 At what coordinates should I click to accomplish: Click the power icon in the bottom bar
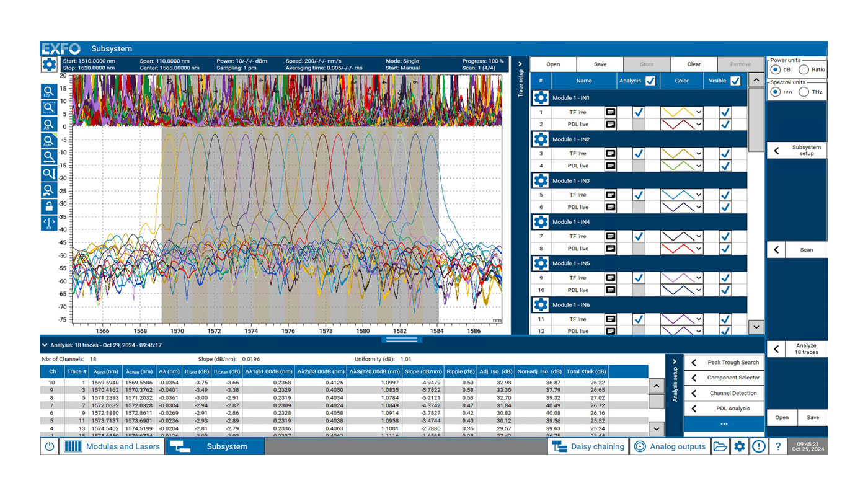(x=49, y=446)
